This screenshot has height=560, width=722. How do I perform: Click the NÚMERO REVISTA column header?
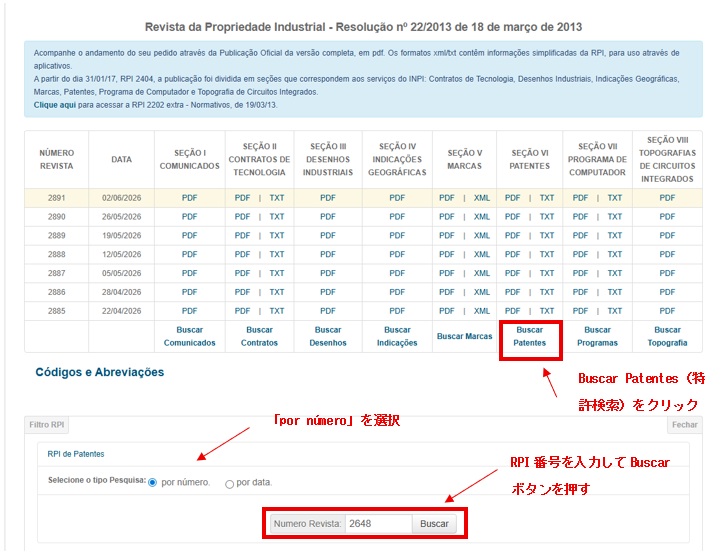pyautogui.click(x=57, y=159)
